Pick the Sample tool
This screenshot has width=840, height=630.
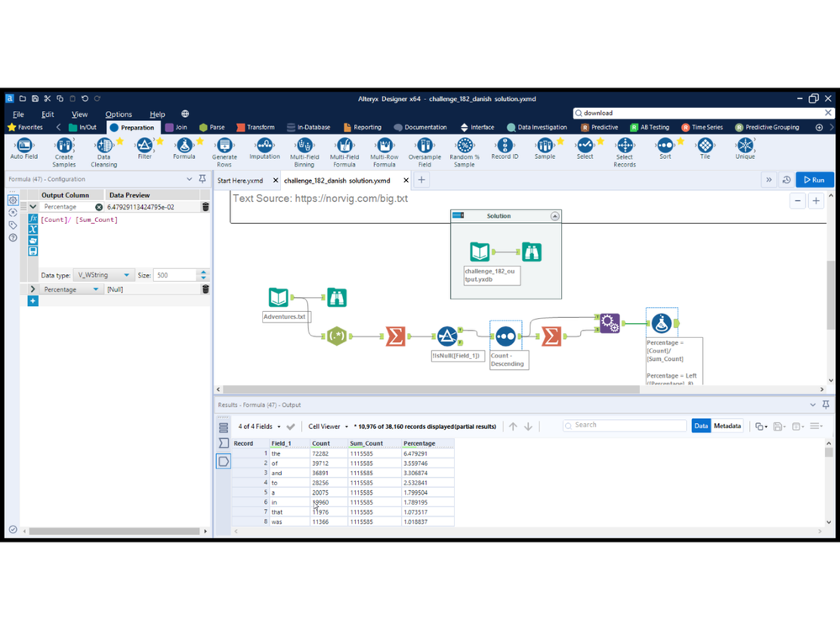click(x=545, y=149)
